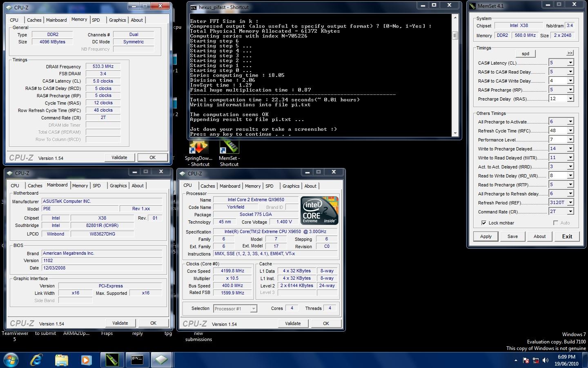Click Validate in CPU-Z Memory window
The width and height of the screenshot is (588, 368).
pos(119,157)
